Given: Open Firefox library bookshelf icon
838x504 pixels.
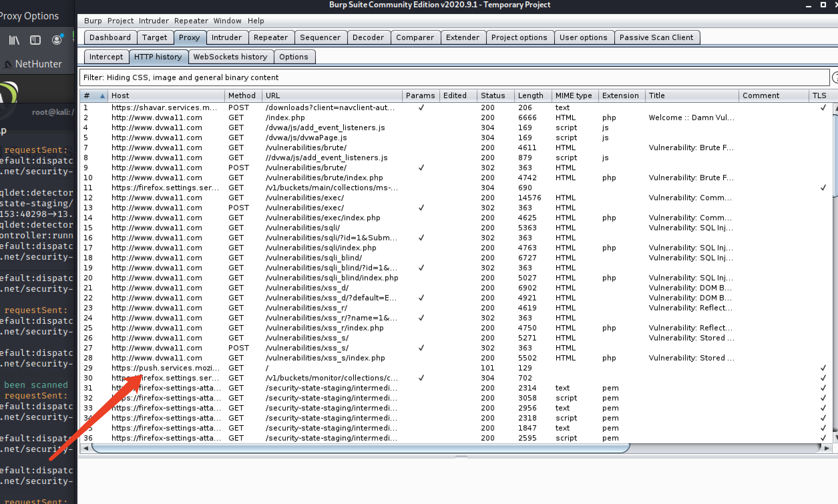Looking at the screenshot, I should pos(14,40).
